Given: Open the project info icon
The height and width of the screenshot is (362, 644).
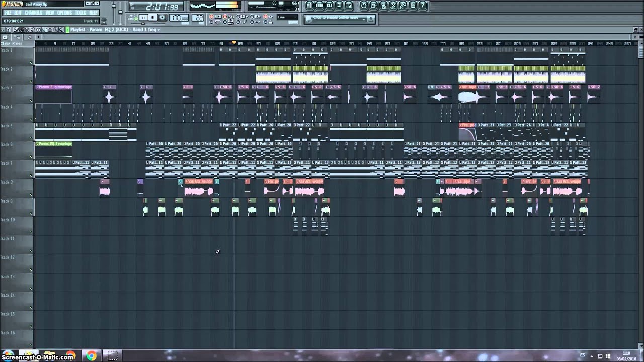Looking at the screenshot, I should point(413,6).
